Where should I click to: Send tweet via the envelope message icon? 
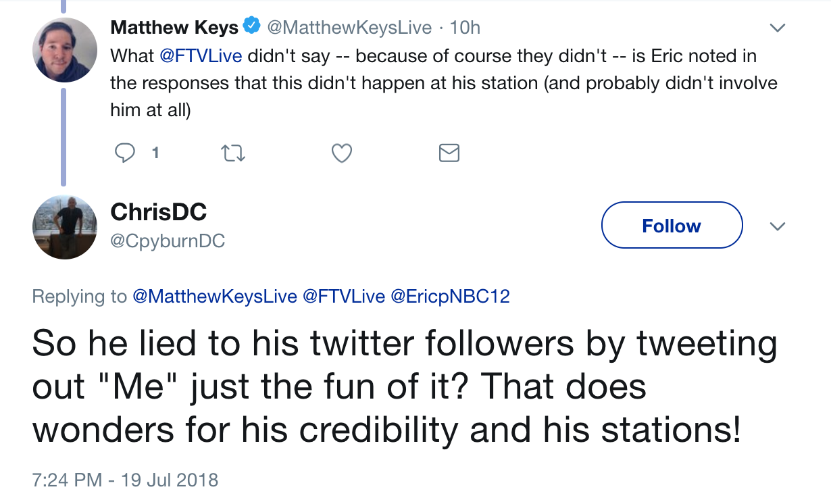(449, 153)
